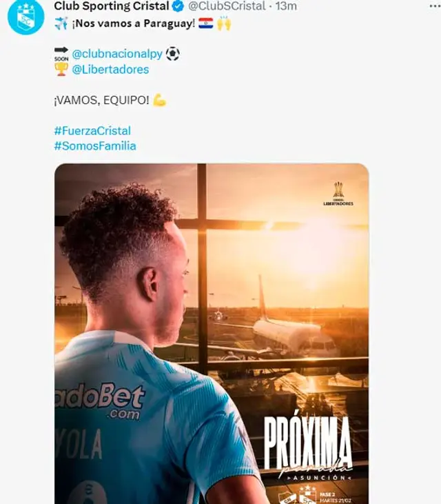This screenshot has height=504, width=441.
Task: Click the #SomosFamilia hashtag
Action: (x=95, y=146)
